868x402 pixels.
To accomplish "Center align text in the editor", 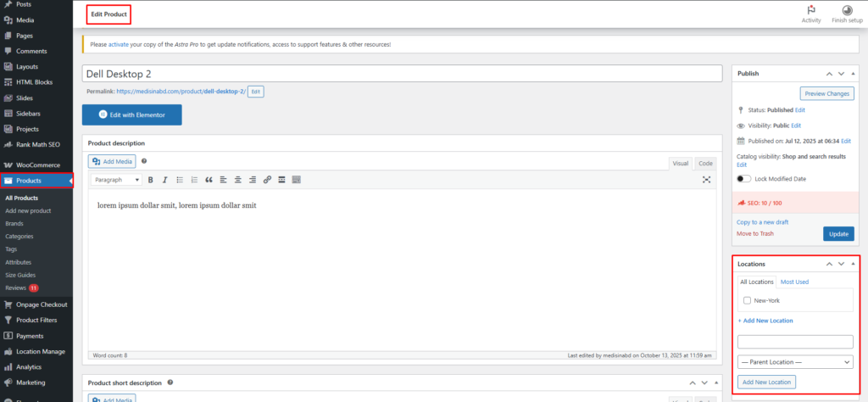I will [x=238, y=180].
